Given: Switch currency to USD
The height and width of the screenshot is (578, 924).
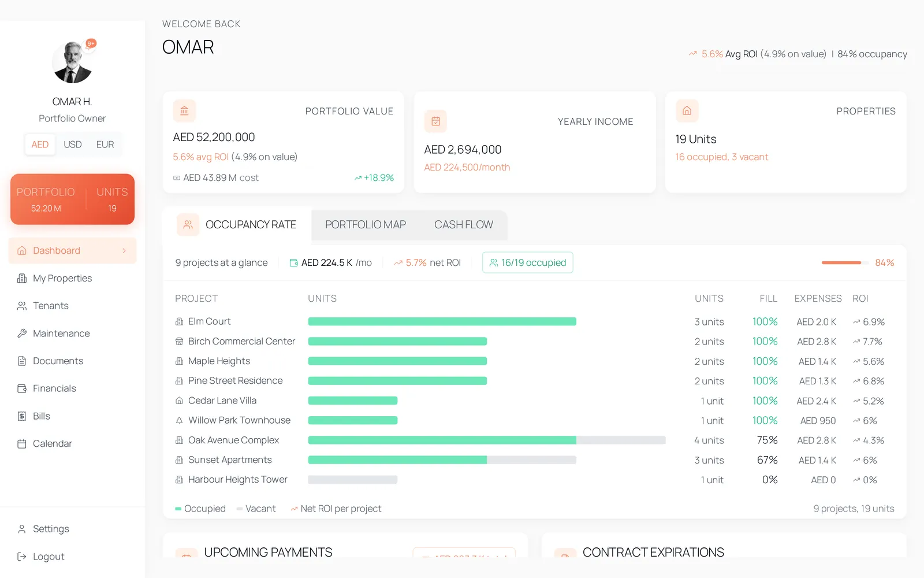Looking at the screenshot, I should tap(73, 144).
